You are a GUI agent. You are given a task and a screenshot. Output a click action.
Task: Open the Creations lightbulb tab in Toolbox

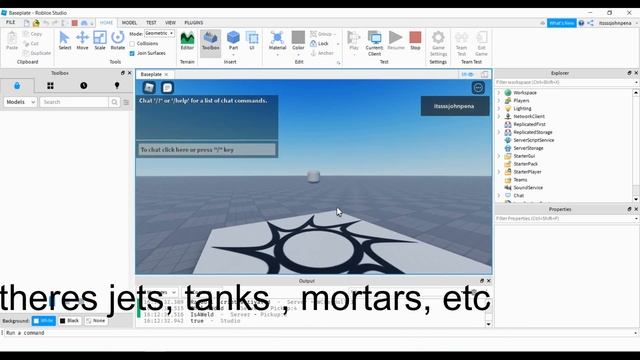coord(117,86)
